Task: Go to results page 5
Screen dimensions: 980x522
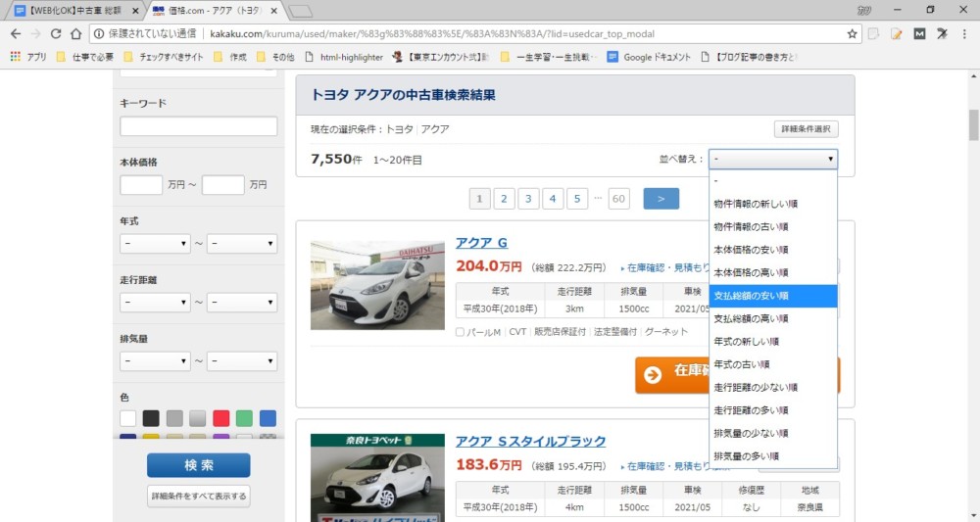Action: coord(577,199)
